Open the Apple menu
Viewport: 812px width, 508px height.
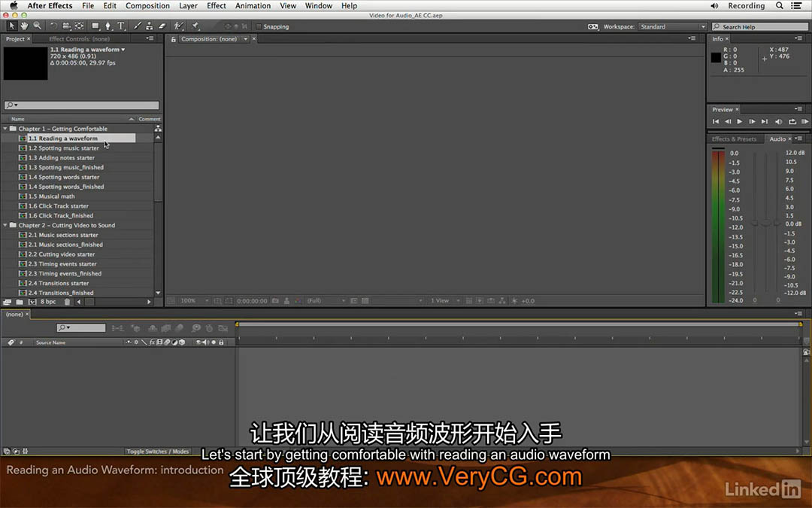[14, 6]
